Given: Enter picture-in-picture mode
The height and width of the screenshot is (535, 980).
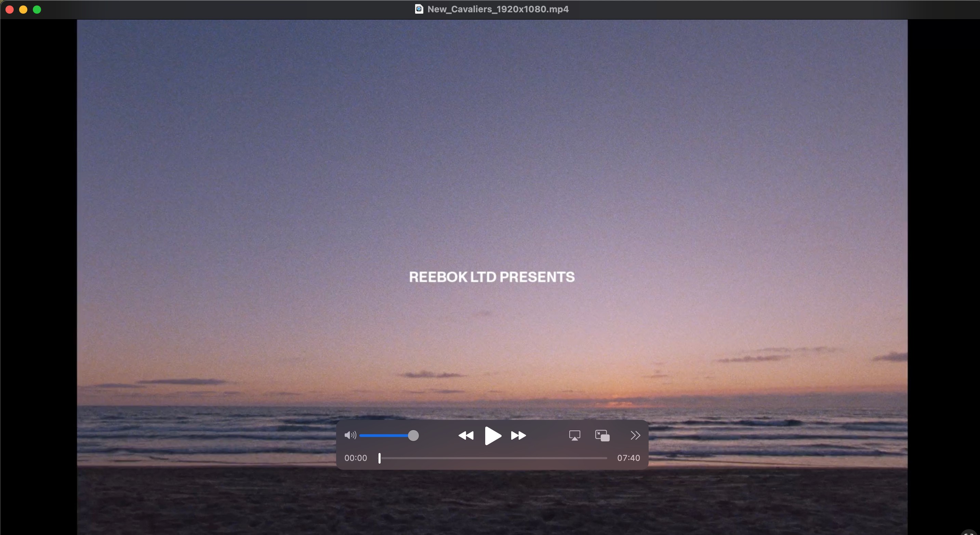Looking at the screenshot, I should click(x=602, y=436).
